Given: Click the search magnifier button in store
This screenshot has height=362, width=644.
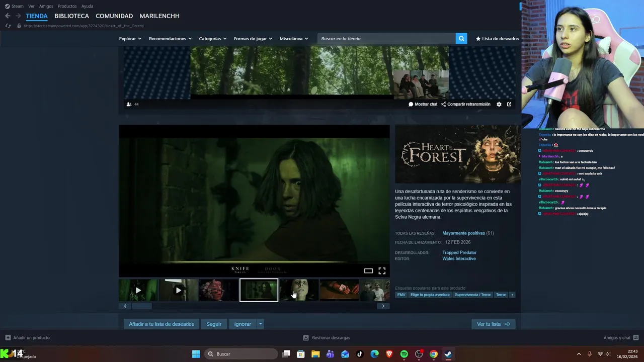Looking at the screenshot, I should (x=461, y=39).
